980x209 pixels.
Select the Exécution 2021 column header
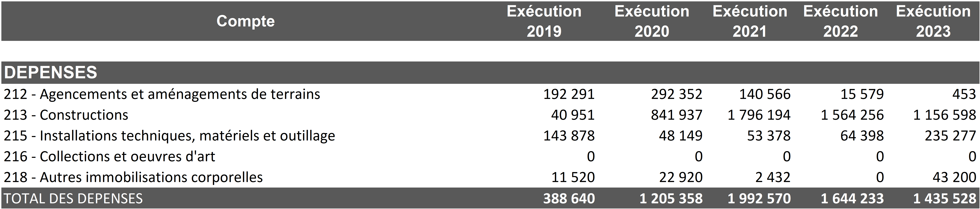coord(749,21)
